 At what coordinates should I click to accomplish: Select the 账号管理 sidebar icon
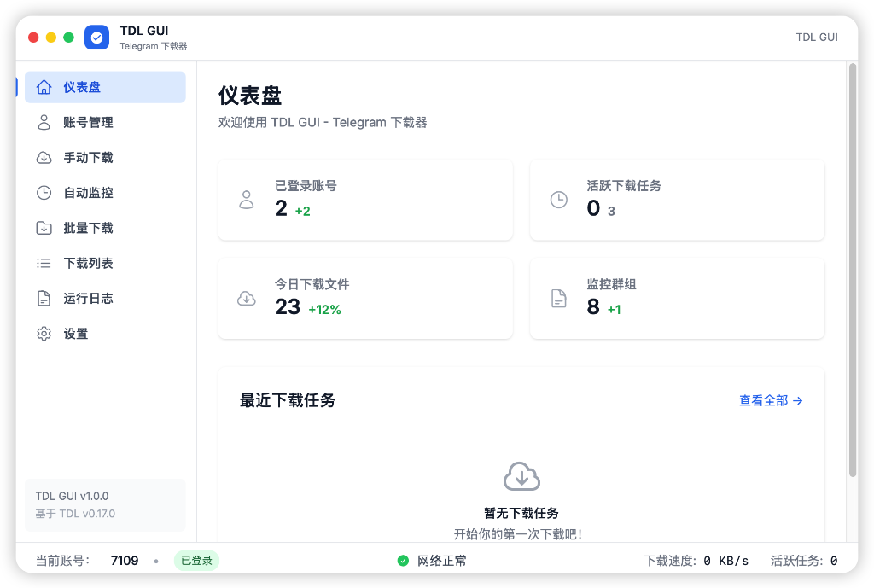(x=44, y=122)
